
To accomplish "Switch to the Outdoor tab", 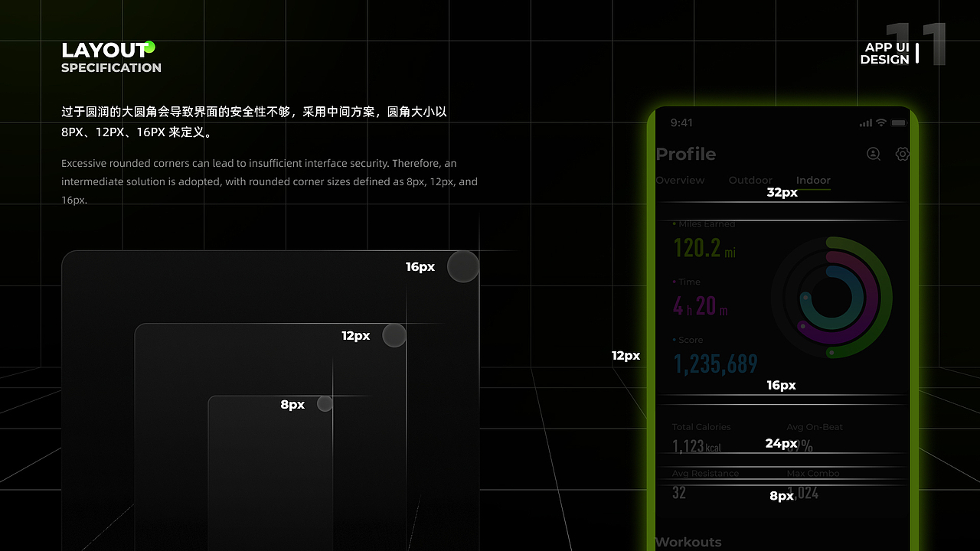I will pyautogui.click(x=750, y=180).
